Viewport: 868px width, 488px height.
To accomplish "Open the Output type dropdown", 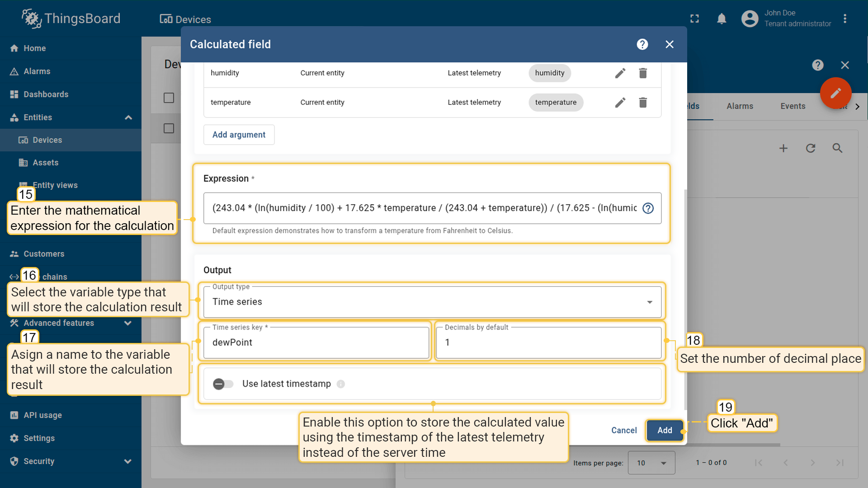I will pos(432,302).
